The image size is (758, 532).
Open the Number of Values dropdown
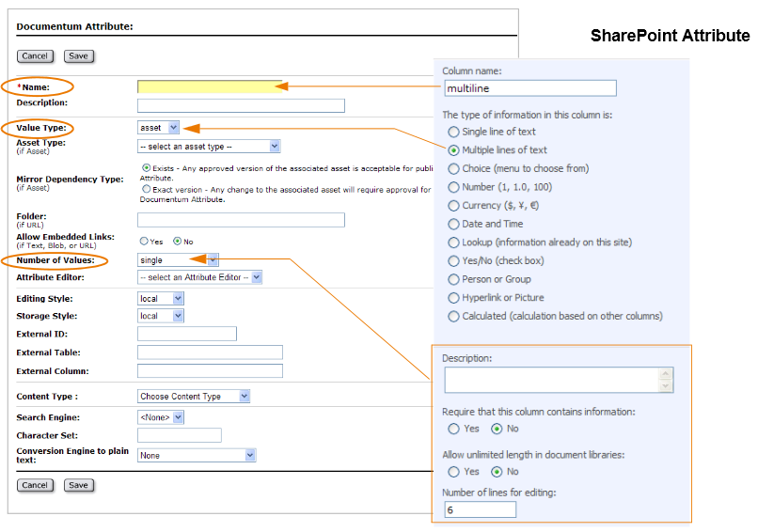click(x=178, y=260)
